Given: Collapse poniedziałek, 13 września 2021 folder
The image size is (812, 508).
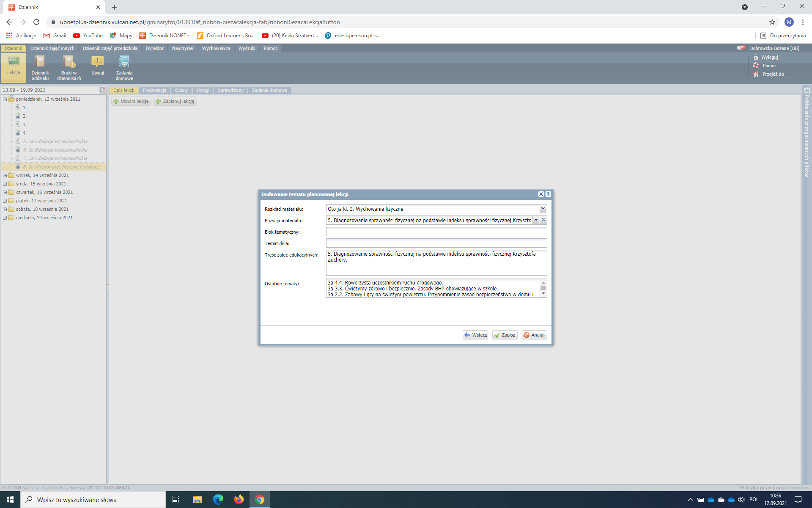Looking at the screenshot, I should click(5, 99).
